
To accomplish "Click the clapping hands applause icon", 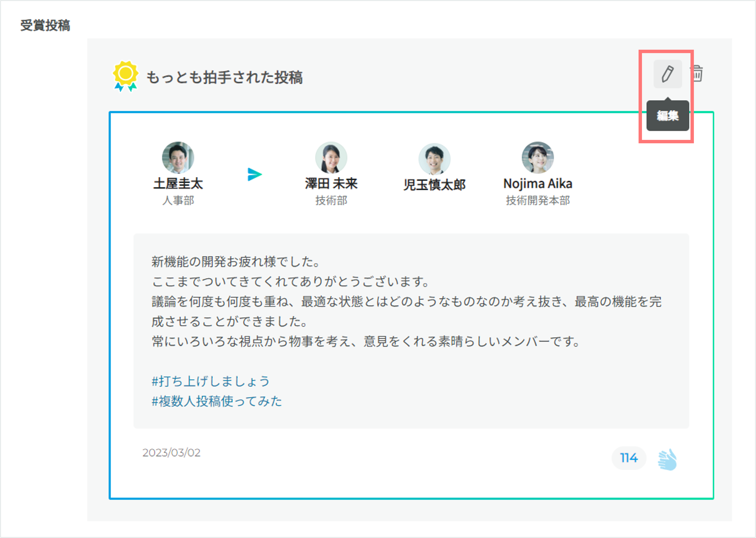I will pyautogui.click(x=667, y=459).
